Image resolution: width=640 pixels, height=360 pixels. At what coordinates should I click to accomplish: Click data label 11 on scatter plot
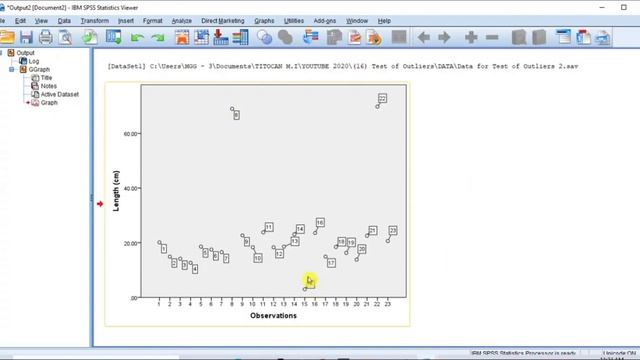269,227
